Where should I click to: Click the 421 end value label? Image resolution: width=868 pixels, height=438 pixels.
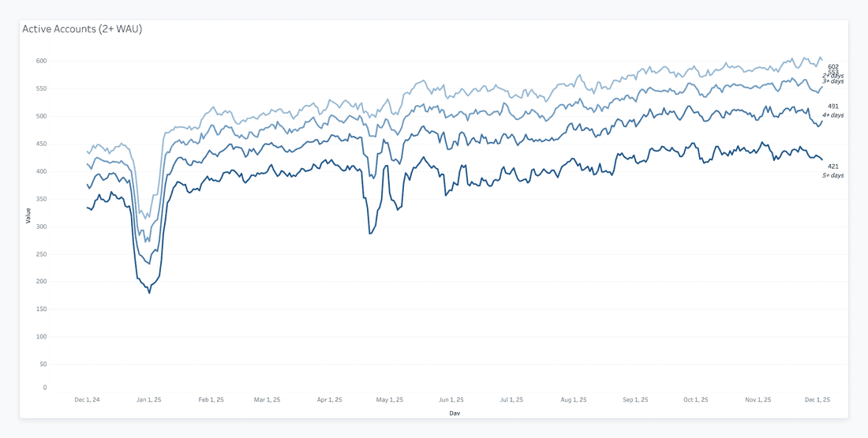tap(832, 167)
